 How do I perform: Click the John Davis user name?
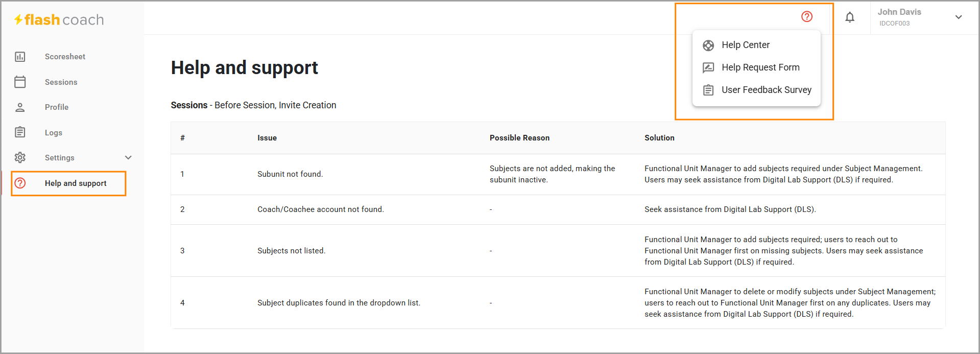[x=899, y=12]
